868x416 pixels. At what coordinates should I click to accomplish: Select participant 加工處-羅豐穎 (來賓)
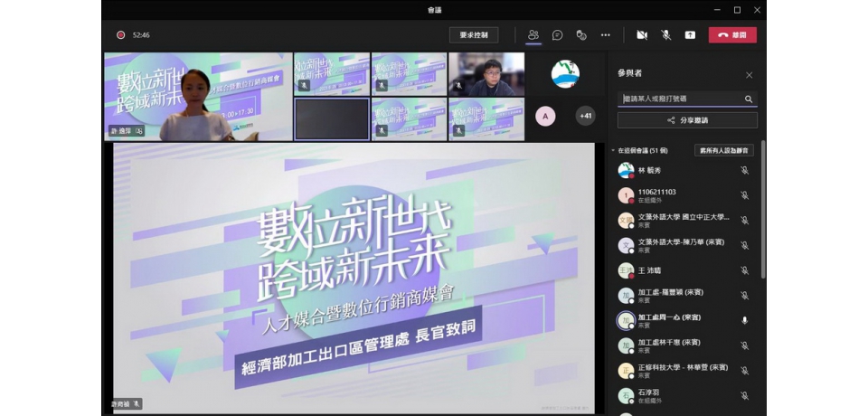(670, 292)
